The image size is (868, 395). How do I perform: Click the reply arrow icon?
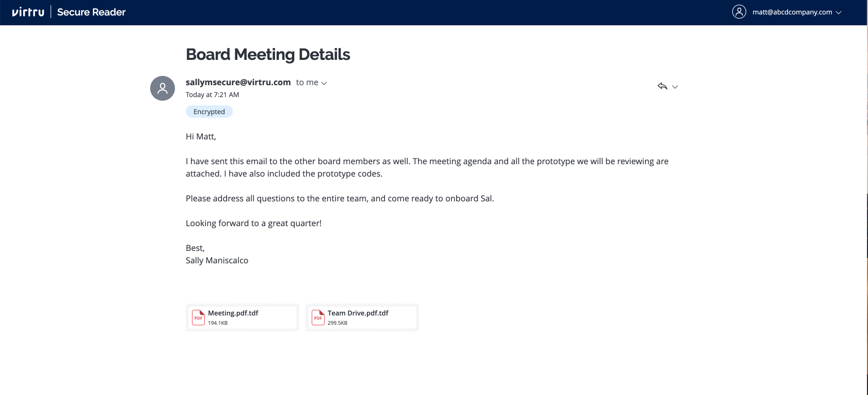663,86
